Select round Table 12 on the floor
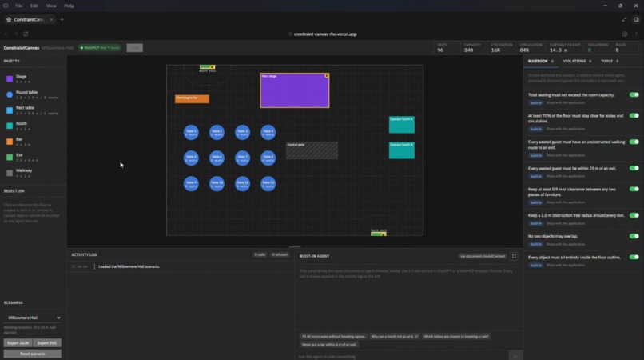The width and height of the screenshot is (644, 360). coord(268,183)
